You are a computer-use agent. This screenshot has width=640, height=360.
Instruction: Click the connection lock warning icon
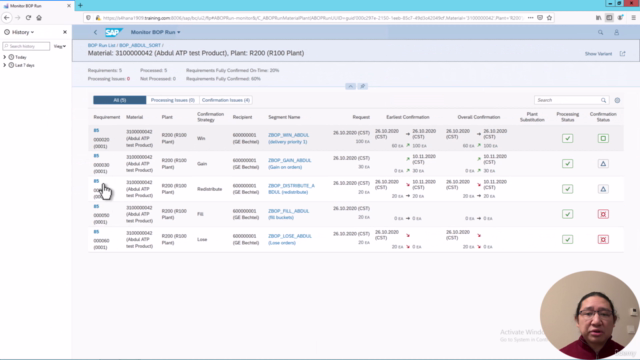coord(98,18)
